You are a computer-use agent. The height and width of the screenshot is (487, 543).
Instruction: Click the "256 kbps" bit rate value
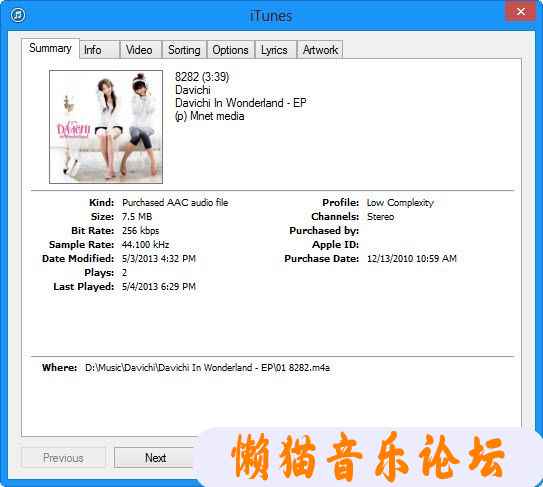pos(141,231)
